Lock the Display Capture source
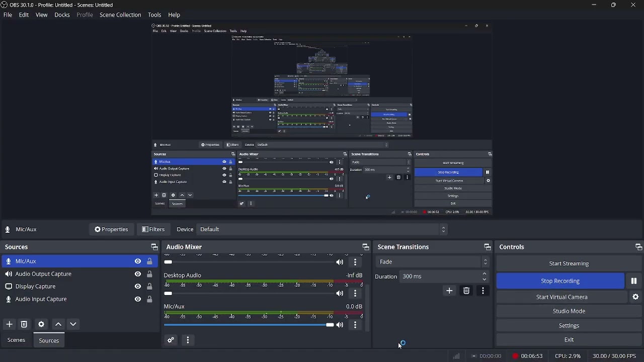Image resolution: width=644 pixels, height=362 pixels. point(149,287)
